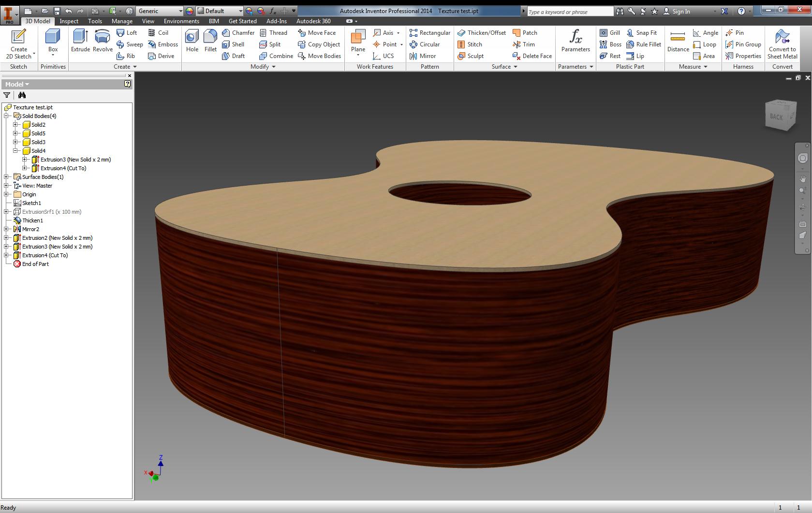Click the keyword search input field

click(570, 12)
